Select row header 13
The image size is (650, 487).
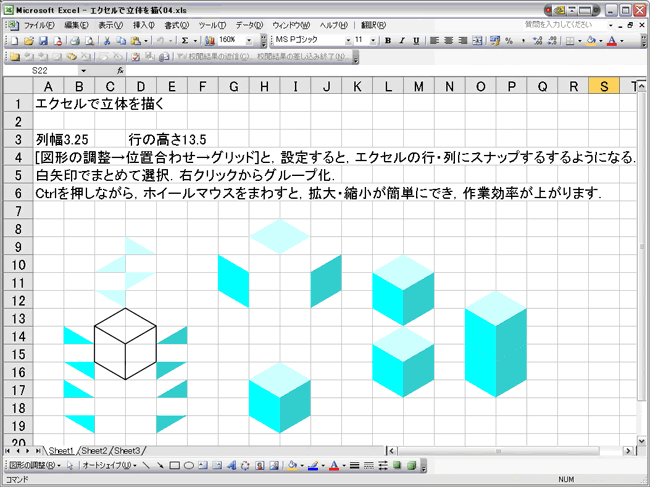pyautogui.click(x=18, y=318)
